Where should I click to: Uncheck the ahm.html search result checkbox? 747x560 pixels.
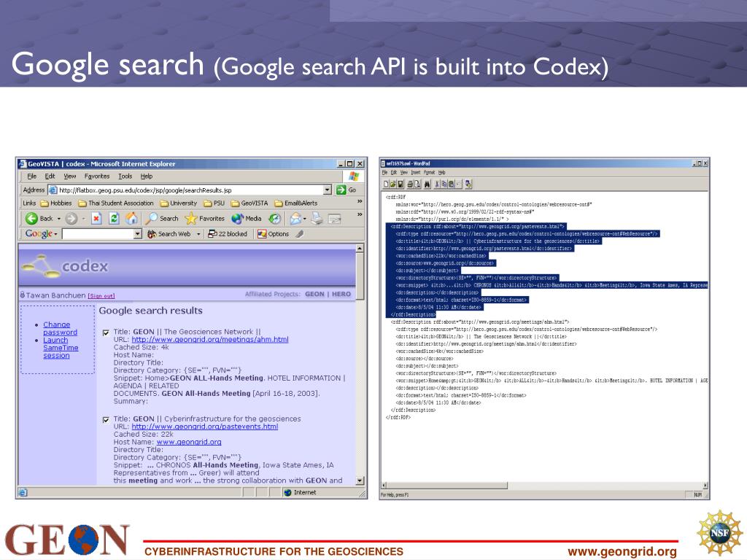coord(106,332)
